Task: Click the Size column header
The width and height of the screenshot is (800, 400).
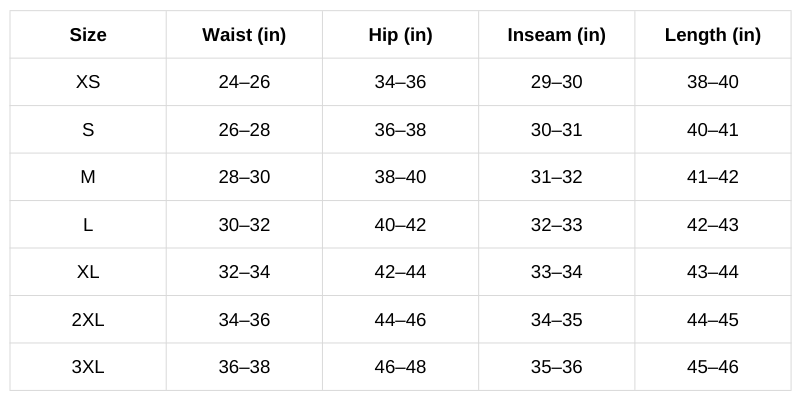Action: 88,35
